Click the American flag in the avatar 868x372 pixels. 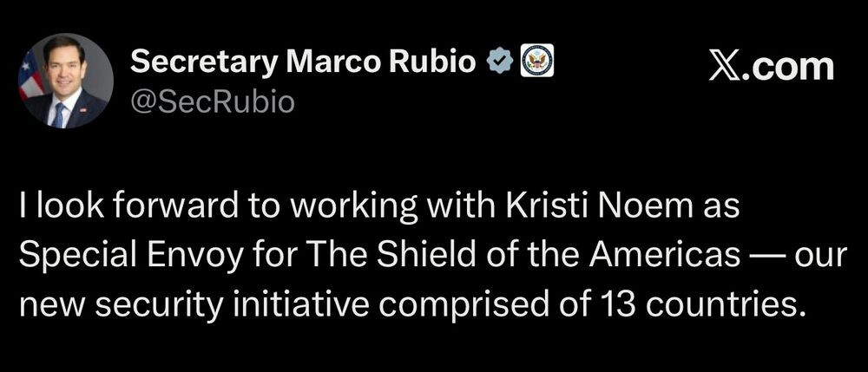tap(30, 75)
